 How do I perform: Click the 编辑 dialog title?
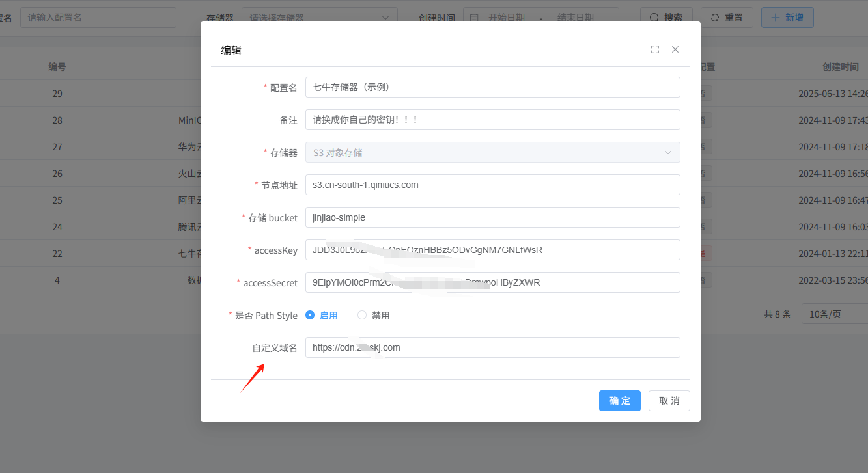click(x=231, y=49)
